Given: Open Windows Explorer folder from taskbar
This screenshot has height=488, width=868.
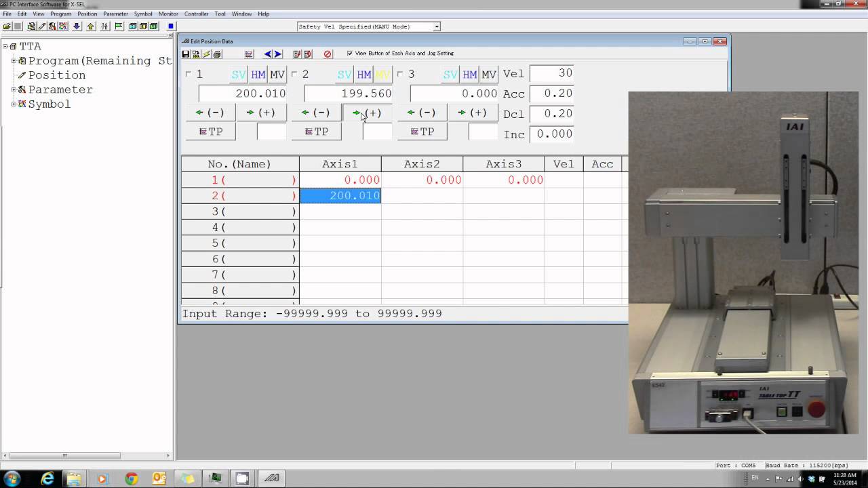Looking at the screenshot, I should (x=74, y=479).
